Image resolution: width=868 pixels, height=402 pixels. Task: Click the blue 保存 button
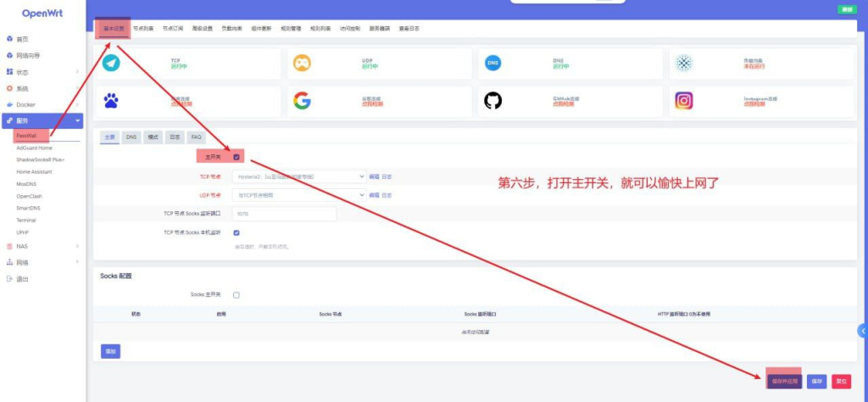tap(816, 382)
